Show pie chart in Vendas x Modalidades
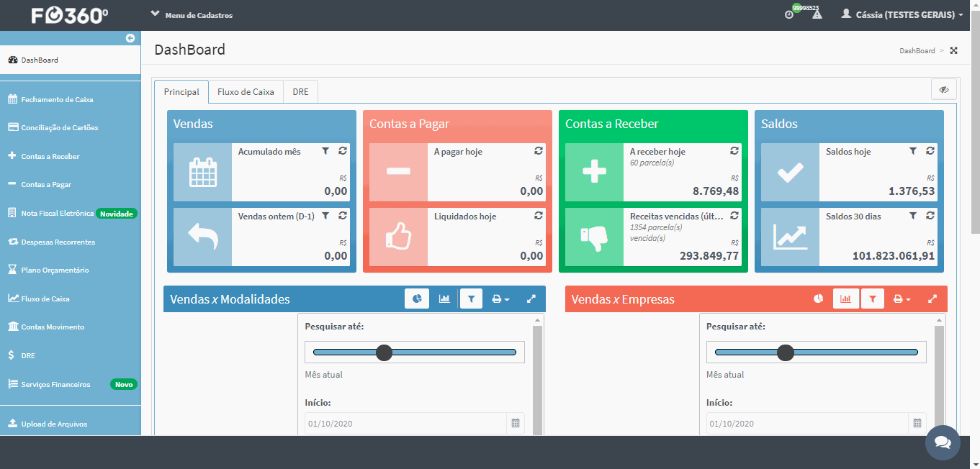The image size is (980, 469). pos(417,299)
